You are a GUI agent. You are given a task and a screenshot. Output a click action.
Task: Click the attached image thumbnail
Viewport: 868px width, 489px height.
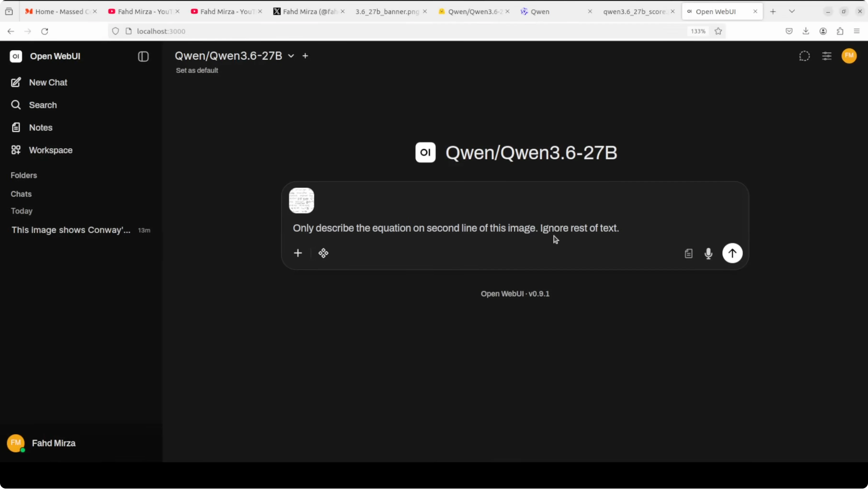(302, 201)
